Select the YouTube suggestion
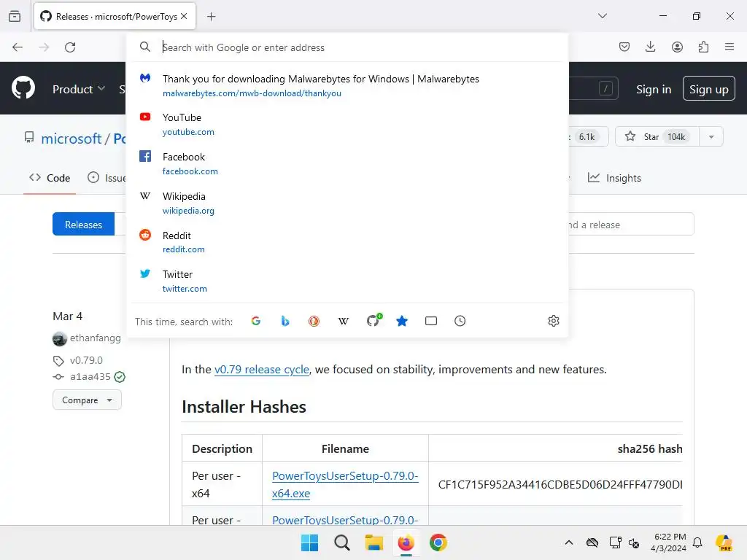The width and height of the screenshot is (747, 560). point(347,124)
